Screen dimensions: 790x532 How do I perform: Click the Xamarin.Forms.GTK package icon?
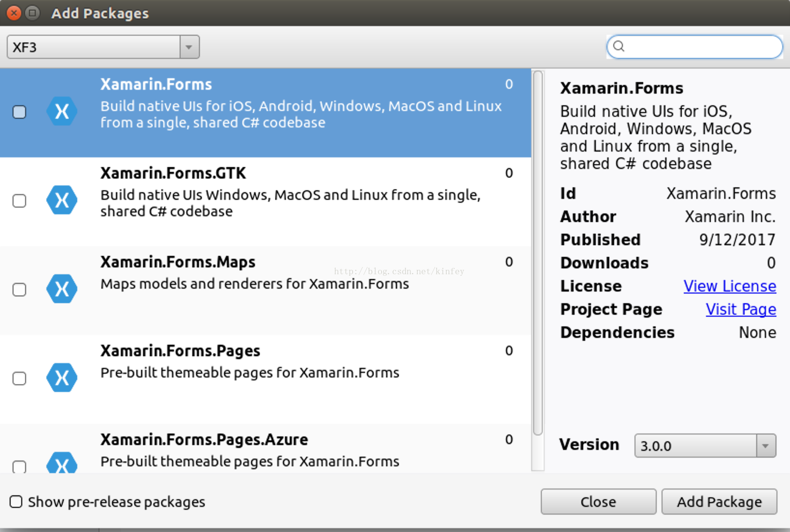pos(62,200)
